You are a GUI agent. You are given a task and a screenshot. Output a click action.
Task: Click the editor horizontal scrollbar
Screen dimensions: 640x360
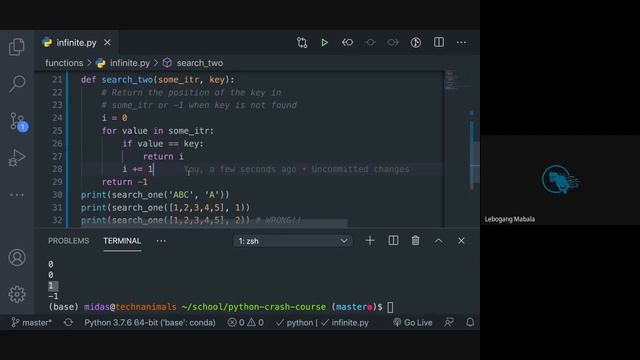pyautogui.click(x=214, y=223)
